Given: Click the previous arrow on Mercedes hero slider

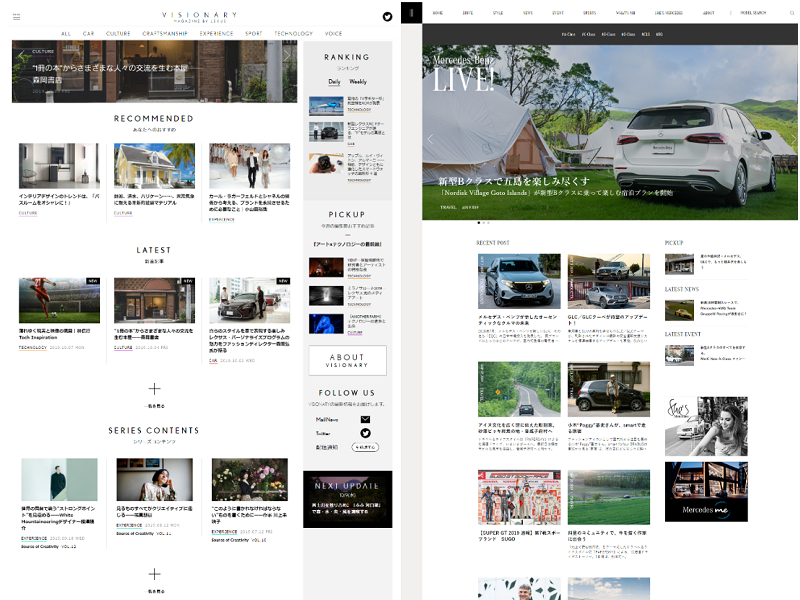Looking at the screenshot, I should click(430, 139).
